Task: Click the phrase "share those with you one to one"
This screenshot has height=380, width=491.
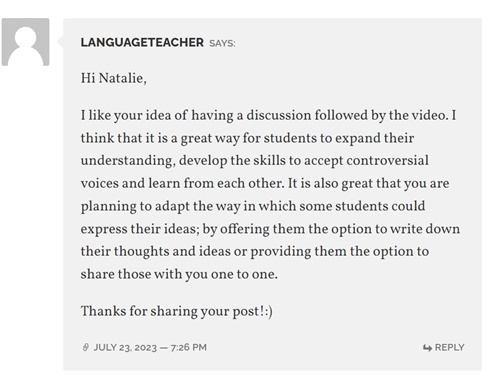Action: (x=178, y=274)
